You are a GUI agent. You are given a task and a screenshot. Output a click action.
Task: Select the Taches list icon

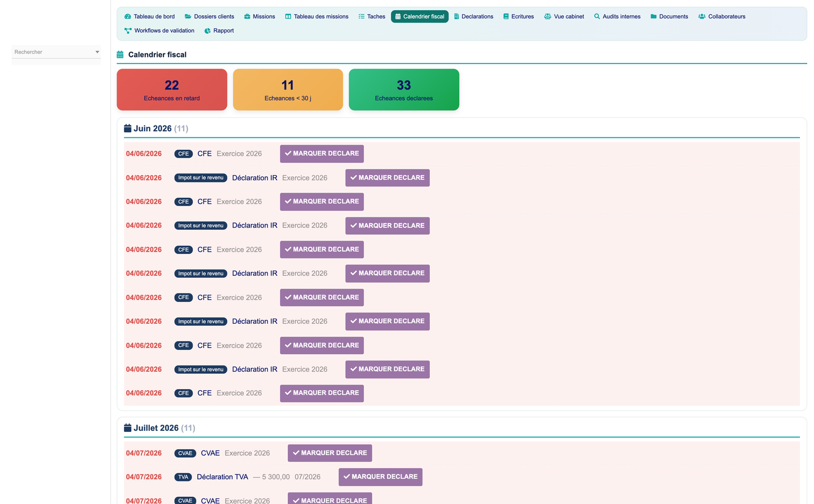[362, 17]
